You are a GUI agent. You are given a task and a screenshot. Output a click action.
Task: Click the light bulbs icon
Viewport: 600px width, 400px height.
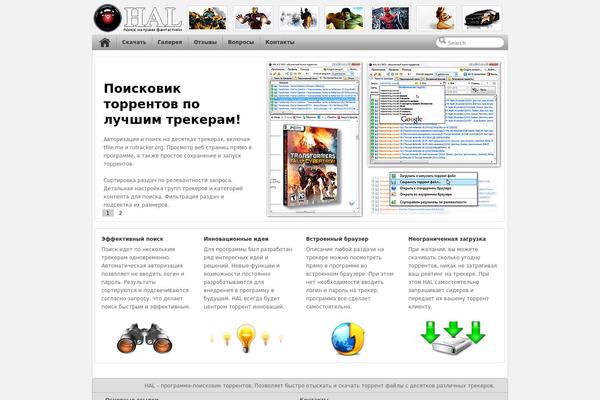[246, 338]
